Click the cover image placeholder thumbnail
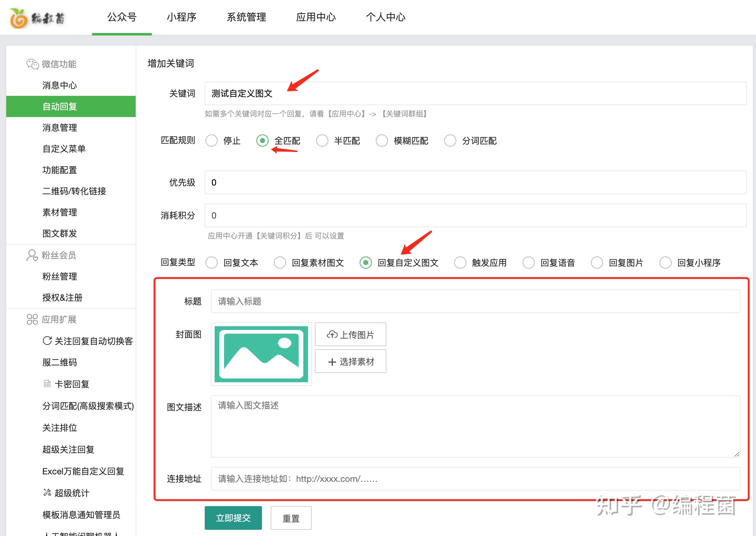This screenshot has width=756, height=536. pos(261,354)
